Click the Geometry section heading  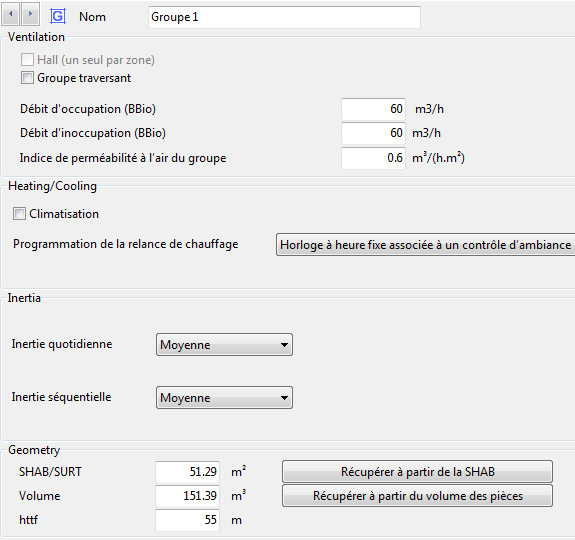pyautogui.click(x=34, y=450)
